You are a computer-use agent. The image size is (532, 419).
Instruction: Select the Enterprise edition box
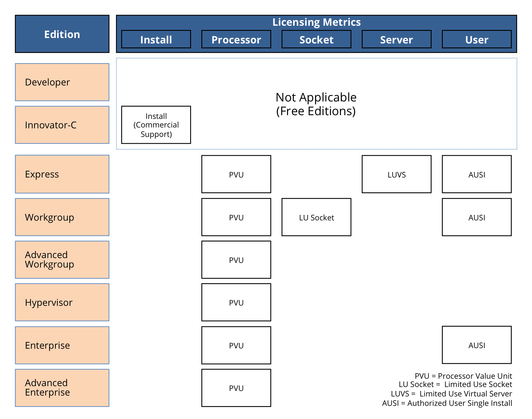coord(62,345)
